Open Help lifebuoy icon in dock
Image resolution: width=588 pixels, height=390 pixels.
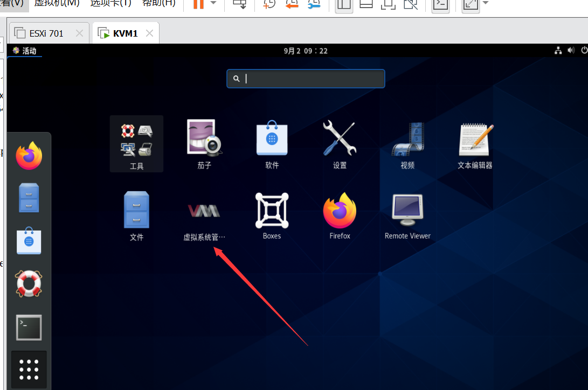pyautogui.click(x=29, y=283)
